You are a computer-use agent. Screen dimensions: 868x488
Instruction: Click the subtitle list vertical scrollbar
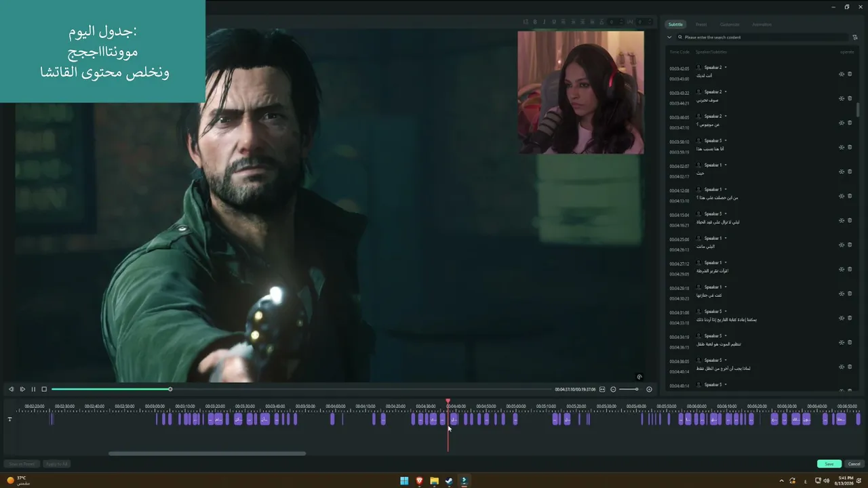858,109
